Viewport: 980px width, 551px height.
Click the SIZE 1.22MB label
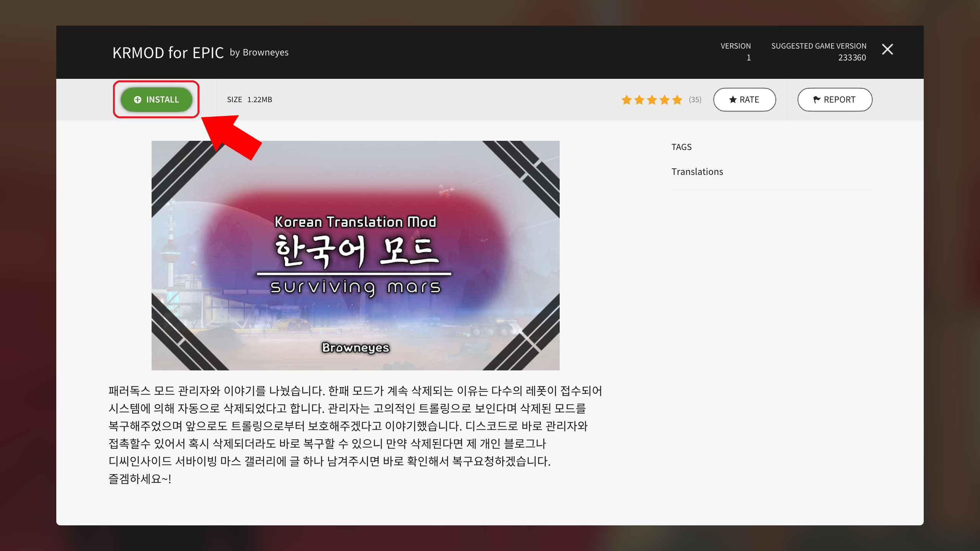point(250,99)
